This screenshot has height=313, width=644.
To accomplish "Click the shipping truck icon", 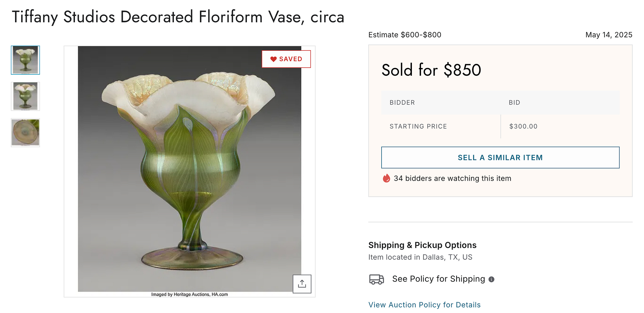I will pos(376,279).
